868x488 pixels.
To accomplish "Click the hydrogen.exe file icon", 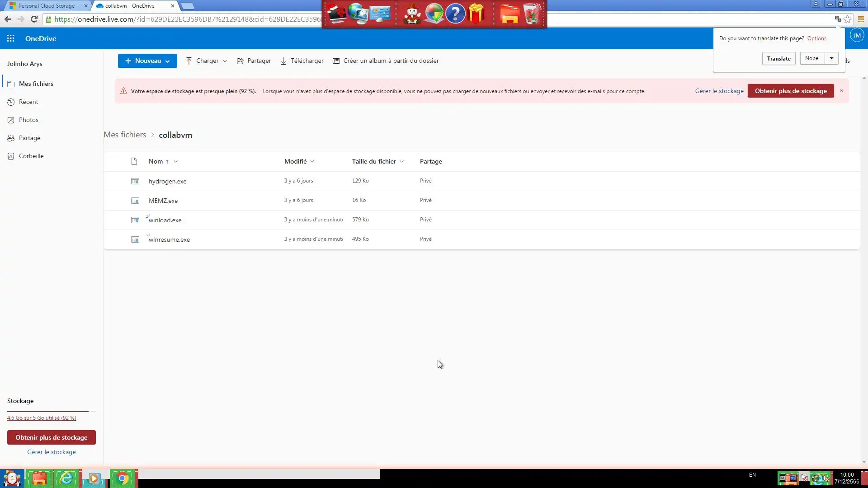I will tap(135, 181).
